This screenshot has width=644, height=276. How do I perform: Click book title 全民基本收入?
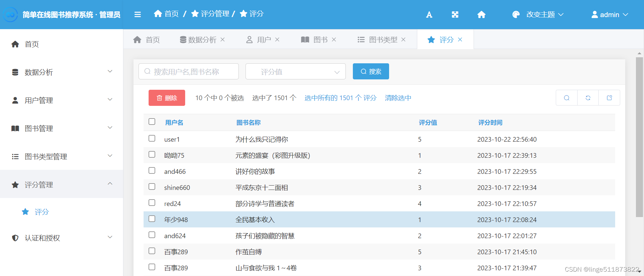(x=255, y=220)
